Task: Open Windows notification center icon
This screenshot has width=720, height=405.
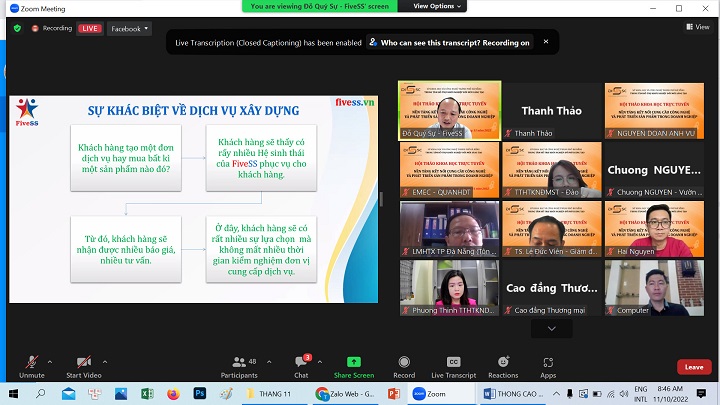Action: click(701, 394)
